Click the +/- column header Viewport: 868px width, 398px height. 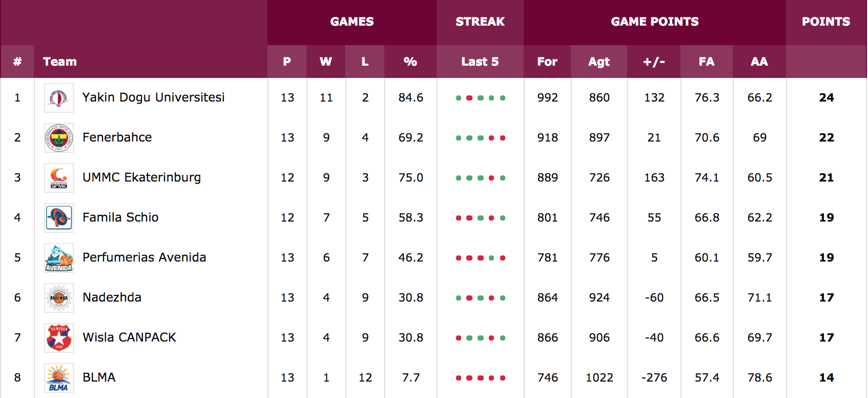click(654, 62)
